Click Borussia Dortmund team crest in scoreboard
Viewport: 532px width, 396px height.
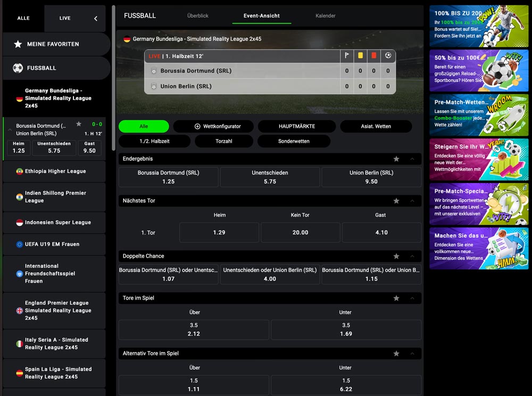click(x=154, y=71)
